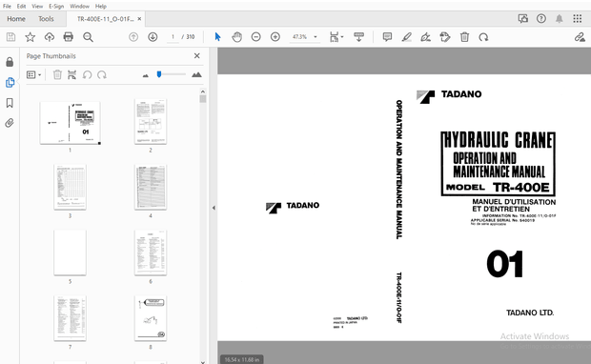Select page 7 thumbnail

tap(71, 318)
